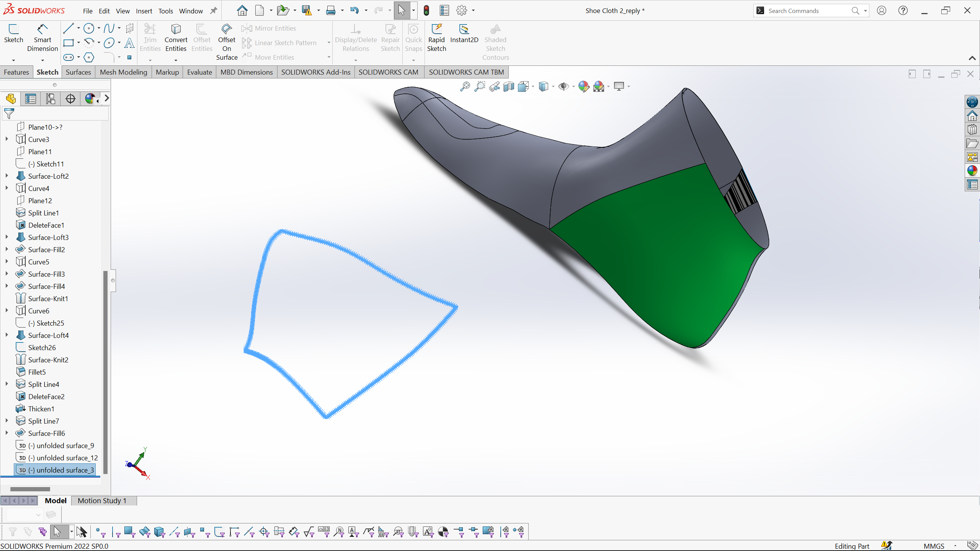The image size is (980, 551).
Task: Open the Insert menu
Action: pos(144,11)
